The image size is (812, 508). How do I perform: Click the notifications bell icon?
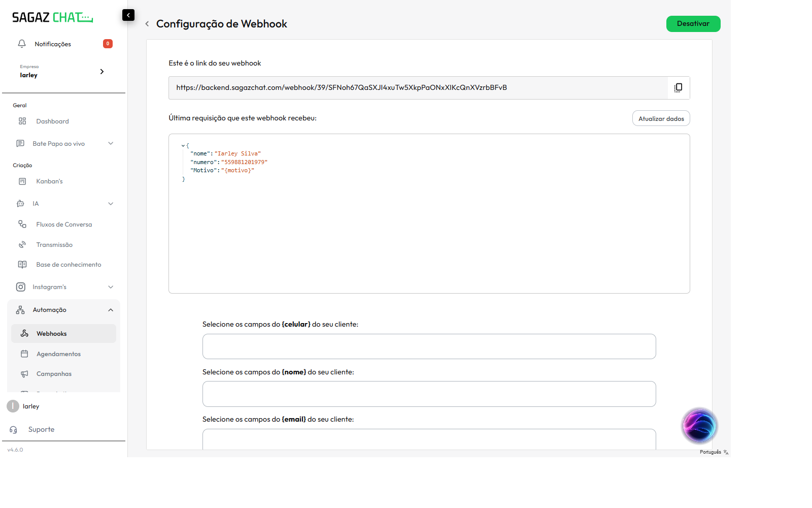click(22, 44)
